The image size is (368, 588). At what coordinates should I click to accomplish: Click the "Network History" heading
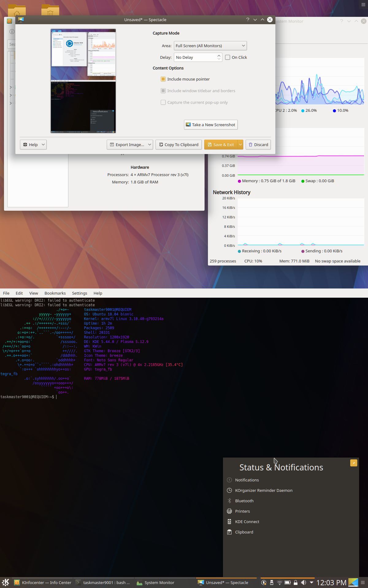click(x=232, y=192)
